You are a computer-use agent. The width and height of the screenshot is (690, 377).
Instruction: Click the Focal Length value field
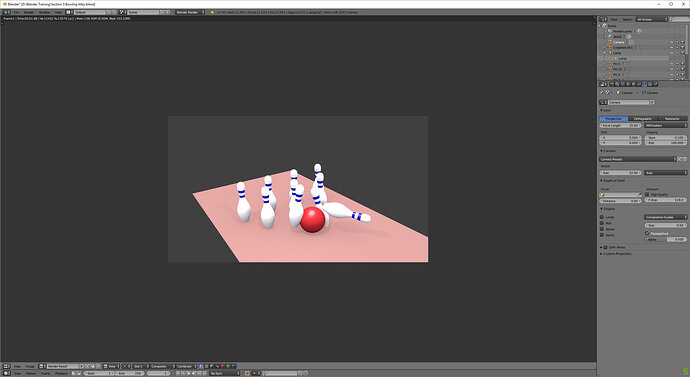620,125
